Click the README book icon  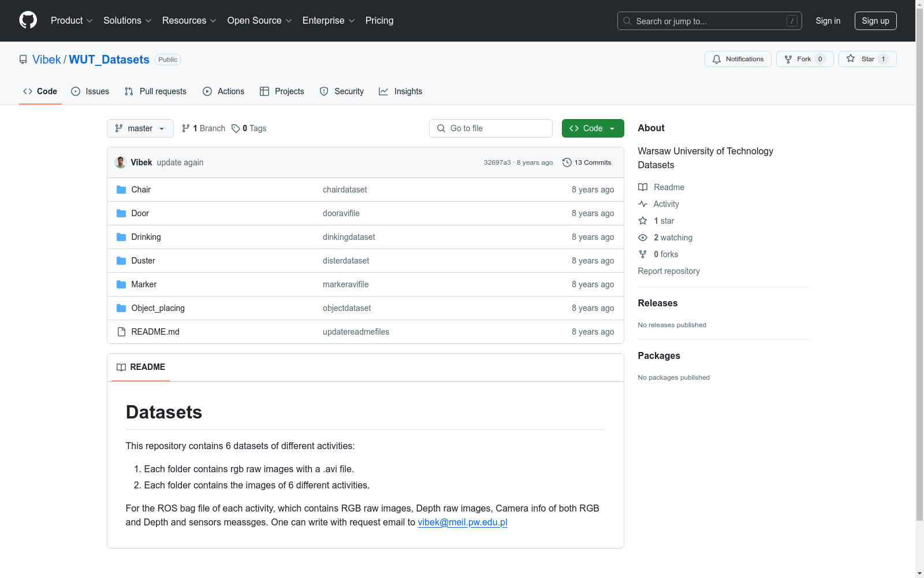click(121, 367)
